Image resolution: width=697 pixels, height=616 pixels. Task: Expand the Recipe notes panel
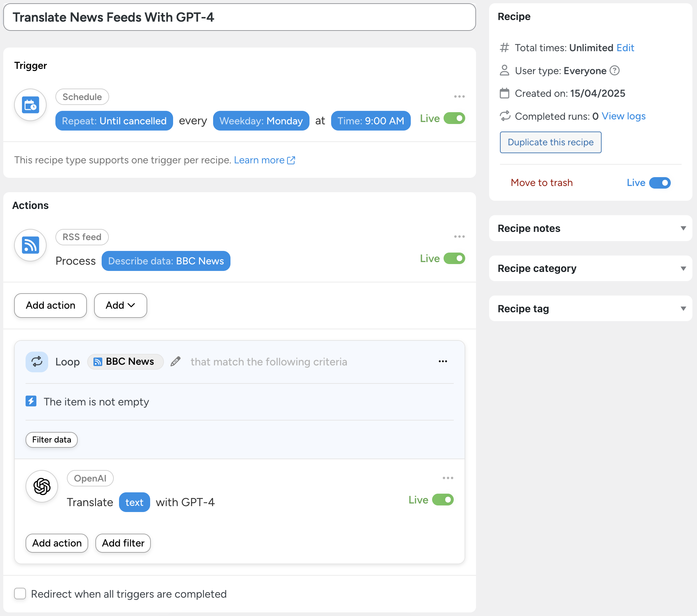pos(590,228)
